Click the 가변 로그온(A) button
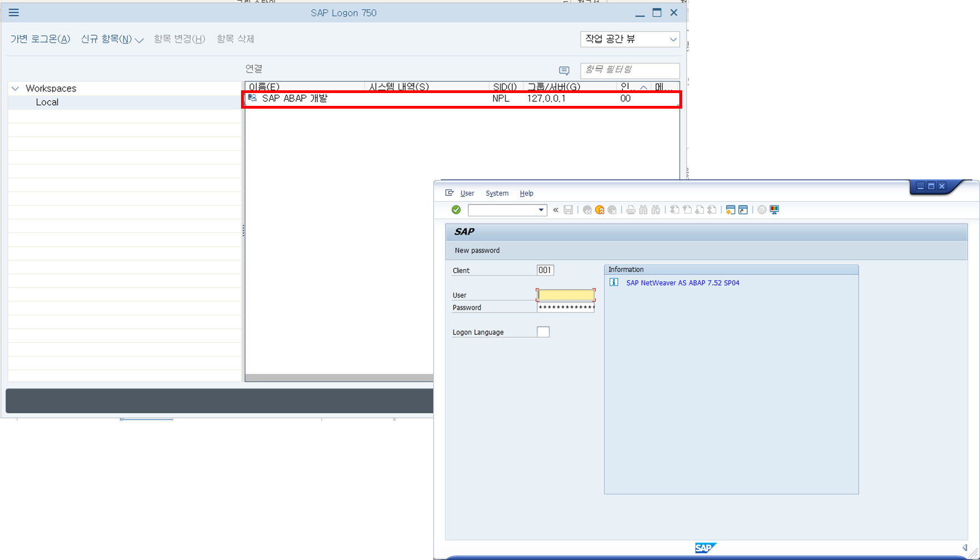Image resolution: width=980 pixels, height=560 pixels. [x=40, y=39]
